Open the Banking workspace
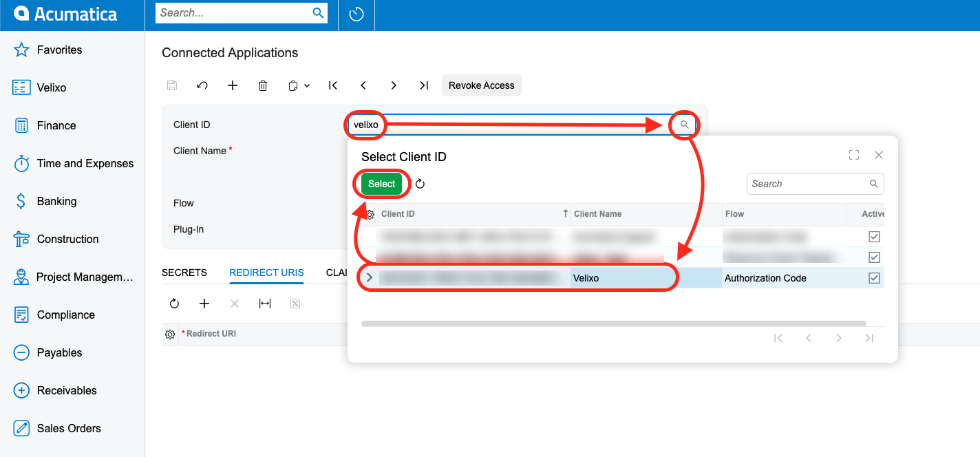The height and width of the screenshot is (457, 980). point(56,202)
